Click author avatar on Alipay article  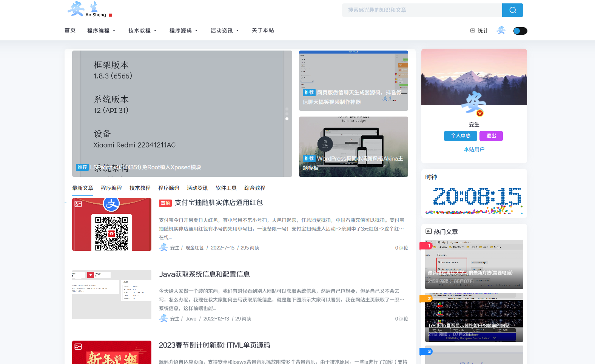(x=163, y=247)
